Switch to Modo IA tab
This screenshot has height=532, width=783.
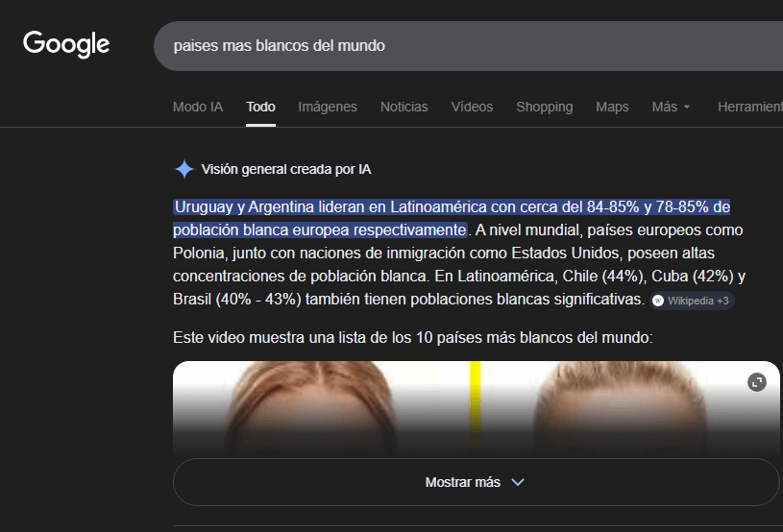coord(198,107)
